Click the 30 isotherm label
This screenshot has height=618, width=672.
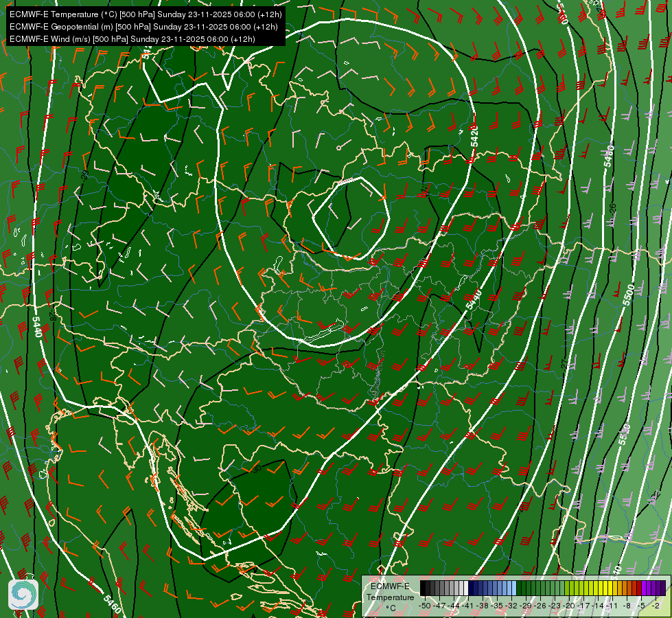point(257,469)
